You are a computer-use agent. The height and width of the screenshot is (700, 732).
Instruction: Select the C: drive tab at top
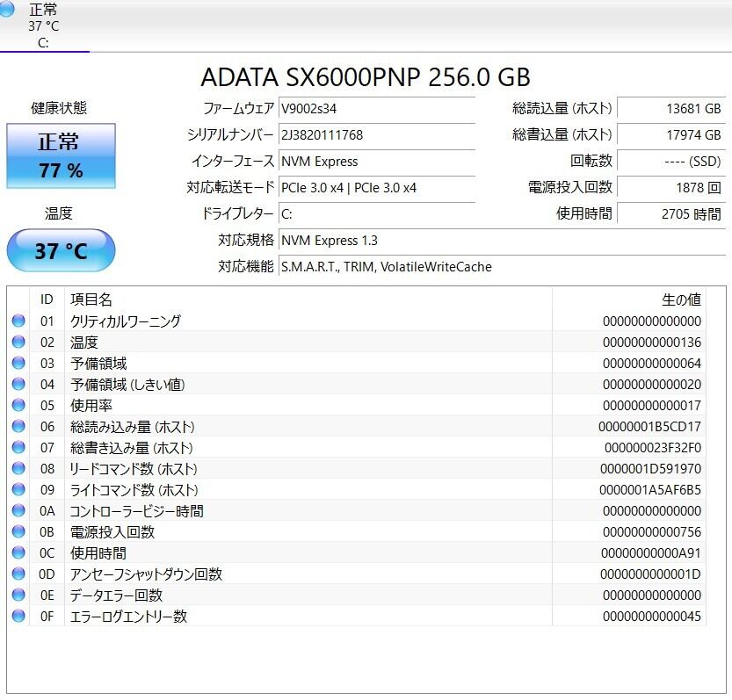pos(43,25)
